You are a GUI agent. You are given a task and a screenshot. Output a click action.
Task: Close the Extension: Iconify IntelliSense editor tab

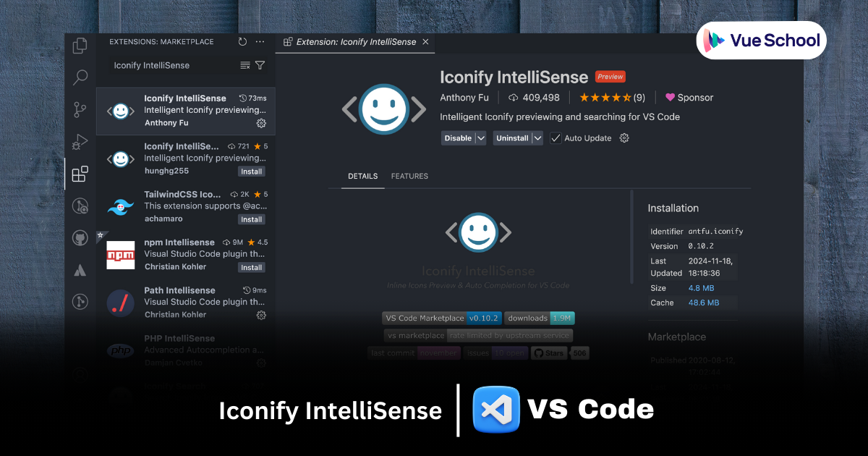point(425,42)
